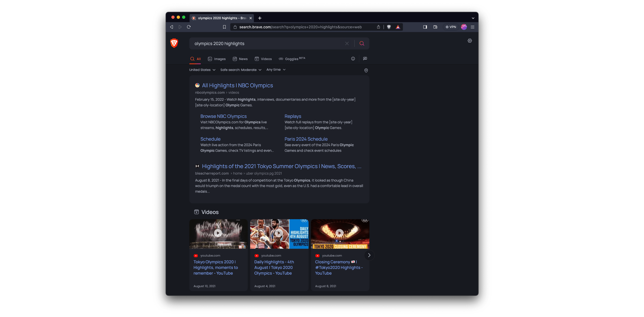Open the feedback chat icon
This screenshot has width=644, height=317.
click(365, 59)
